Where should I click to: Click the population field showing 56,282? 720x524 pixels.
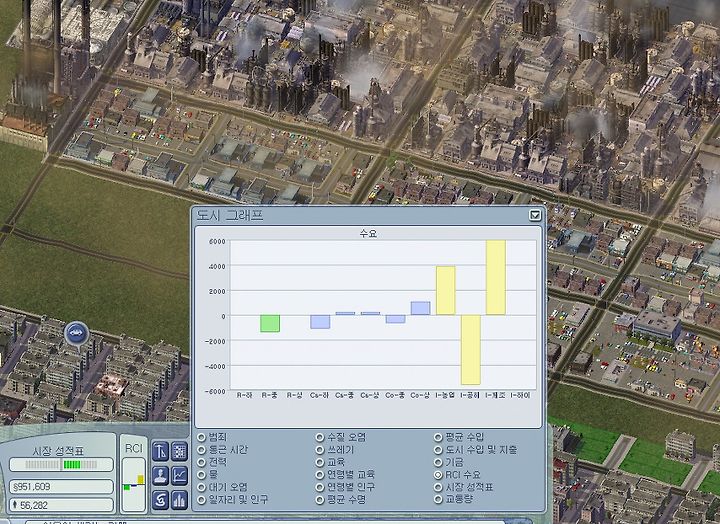click(61, 505)
